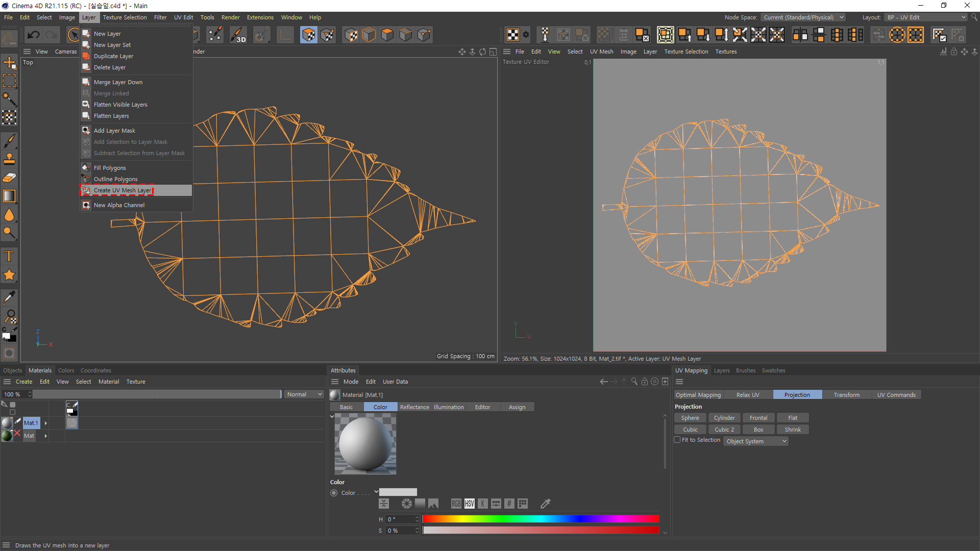Viewport: 980px width, 551px height.
Task: Expand the Node Space dropdown
Action: tap(803, 17)
